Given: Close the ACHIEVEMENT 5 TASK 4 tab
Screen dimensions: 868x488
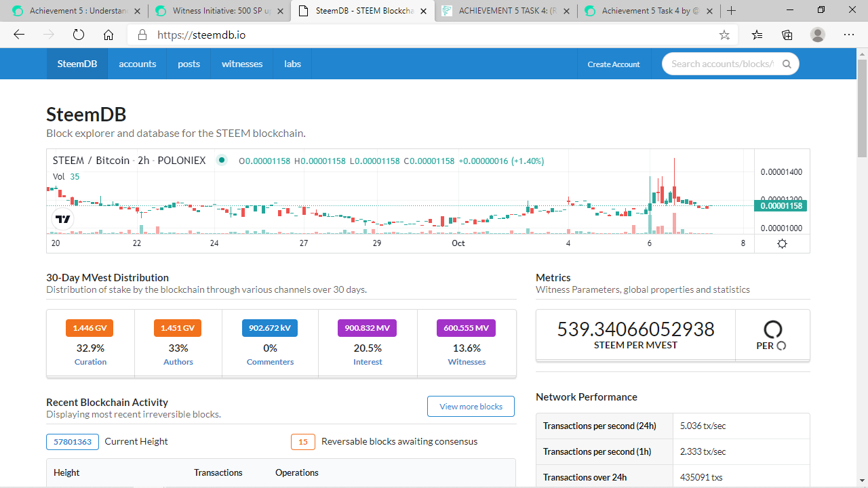Looking at the screenshot, I should [566, 11].
